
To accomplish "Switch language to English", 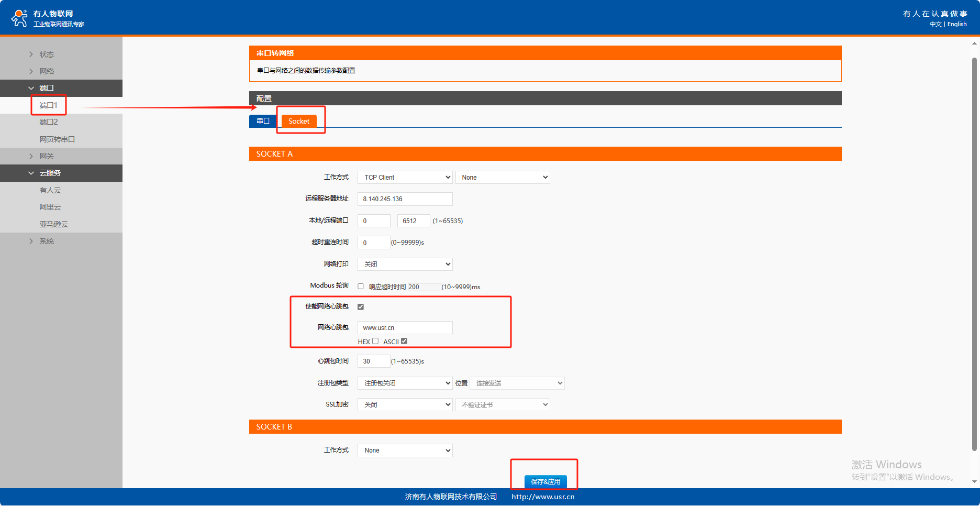I will coord(957,25).
